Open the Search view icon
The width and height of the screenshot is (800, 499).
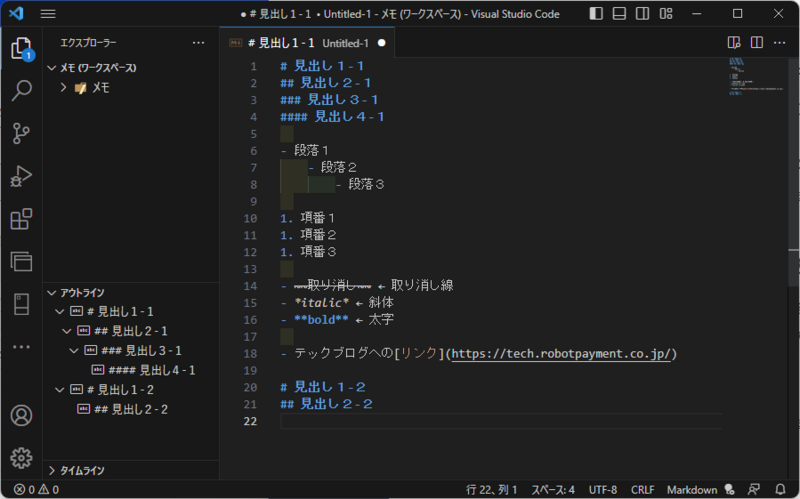[21, 90]
